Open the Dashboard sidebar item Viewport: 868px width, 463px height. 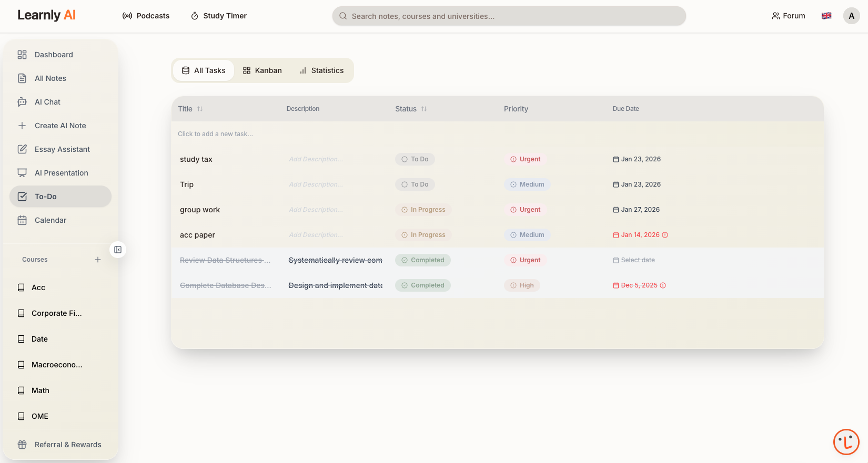coord(60,55)
